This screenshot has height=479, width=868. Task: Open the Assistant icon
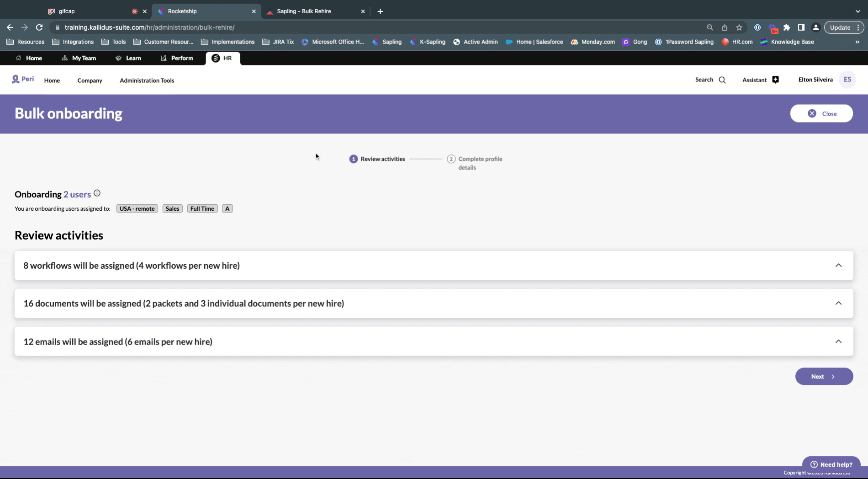pyautogui.click(x=775, y=80)
